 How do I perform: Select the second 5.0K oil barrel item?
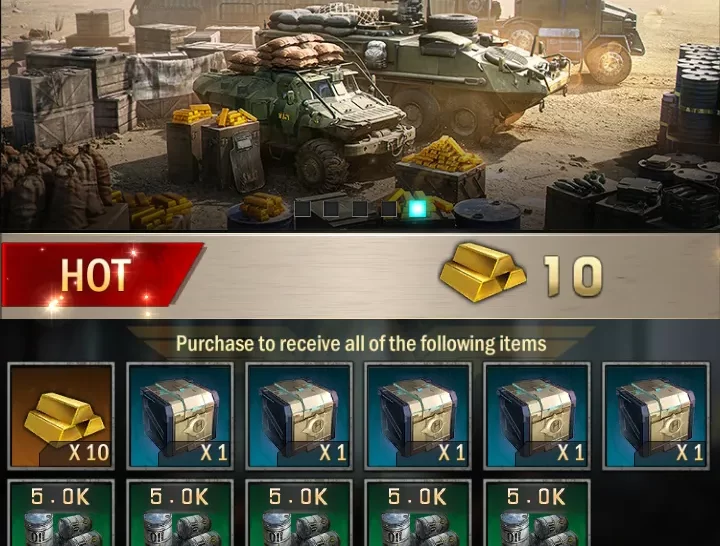pyautogui.click(x=180, y=513)
